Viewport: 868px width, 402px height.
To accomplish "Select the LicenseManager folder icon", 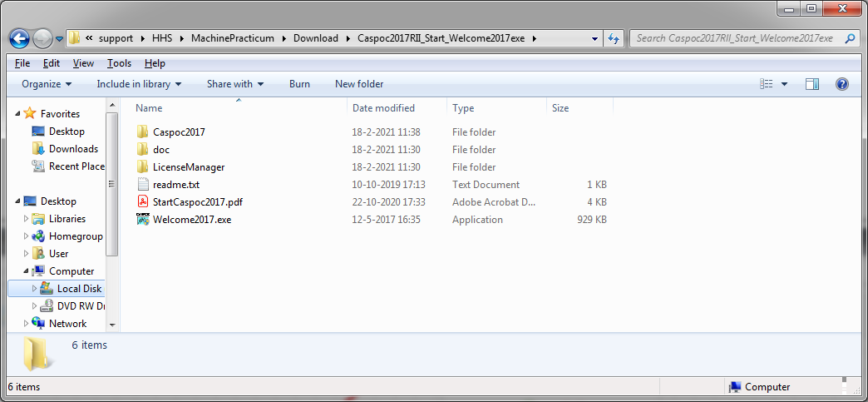I will (x=143, y=167).
